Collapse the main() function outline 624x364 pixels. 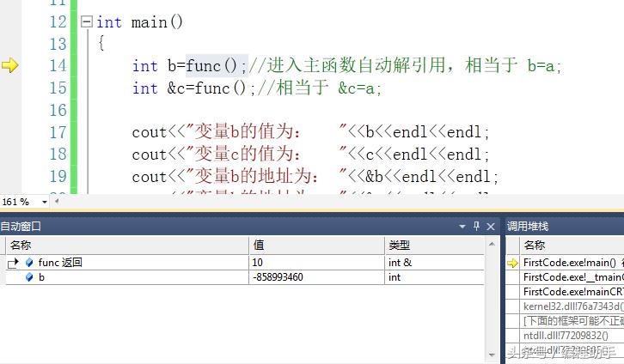coord(86,21)
